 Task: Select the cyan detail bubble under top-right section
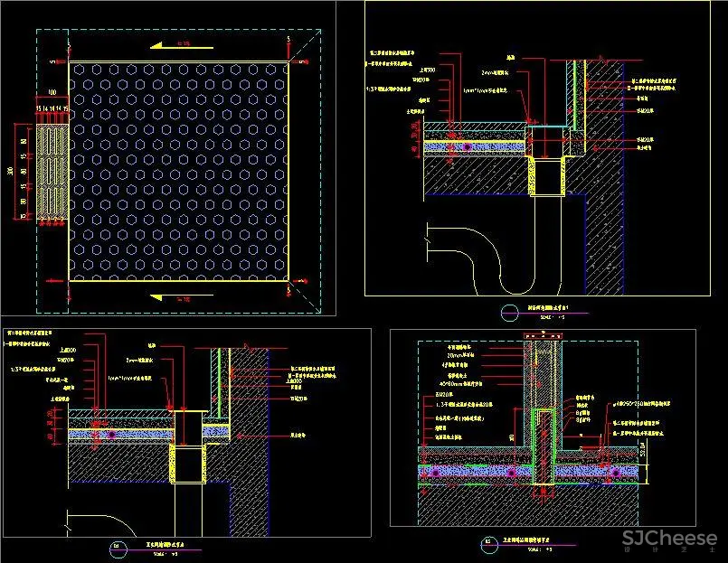(507, 314)
